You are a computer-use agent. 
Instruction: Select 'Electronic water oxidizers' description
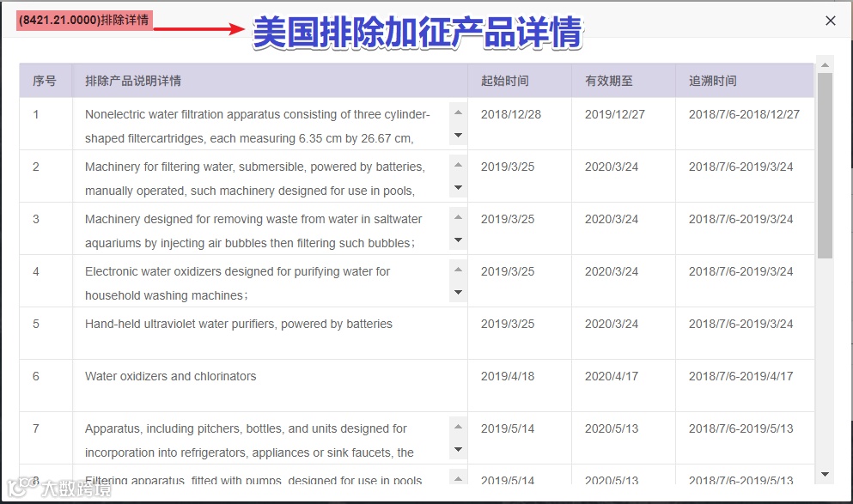point(238,282)
